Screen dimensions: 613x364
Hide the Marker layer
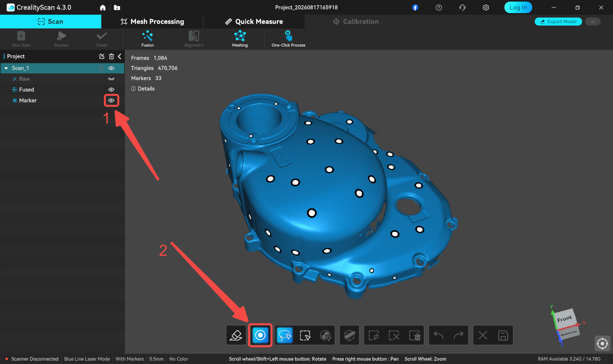(111, 101)
